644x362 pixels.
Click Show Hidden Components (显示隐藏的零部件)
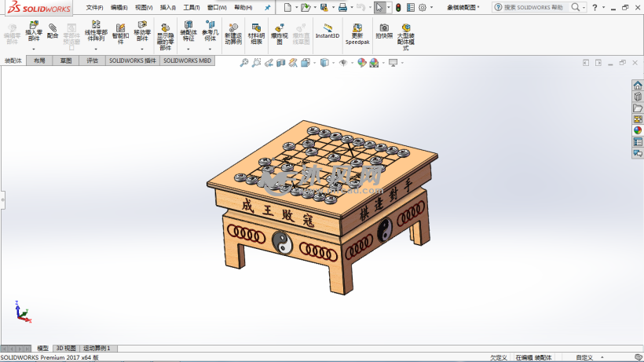pos(165,37)
